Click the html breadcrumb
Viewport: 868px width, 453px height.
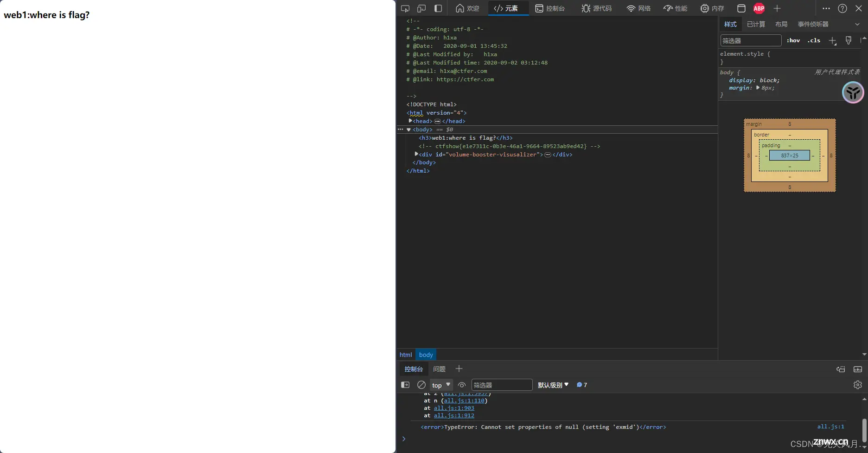406,355
